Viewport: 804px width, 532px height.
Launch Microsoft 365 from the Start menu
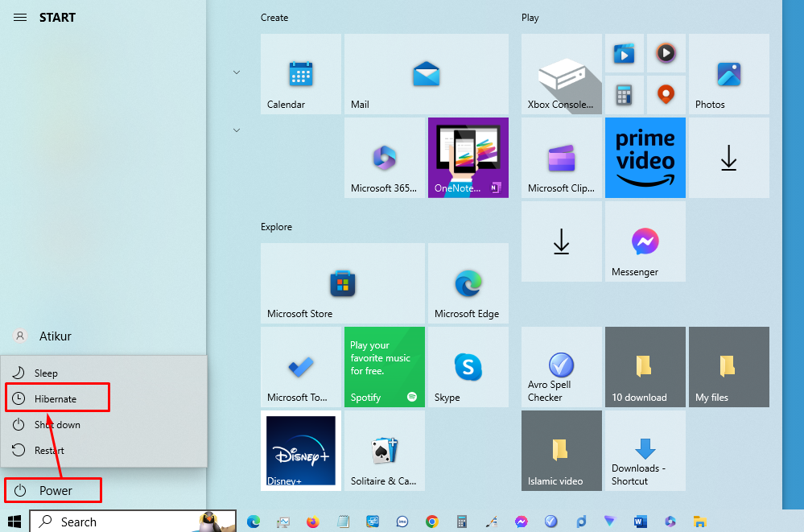point(384,157)
